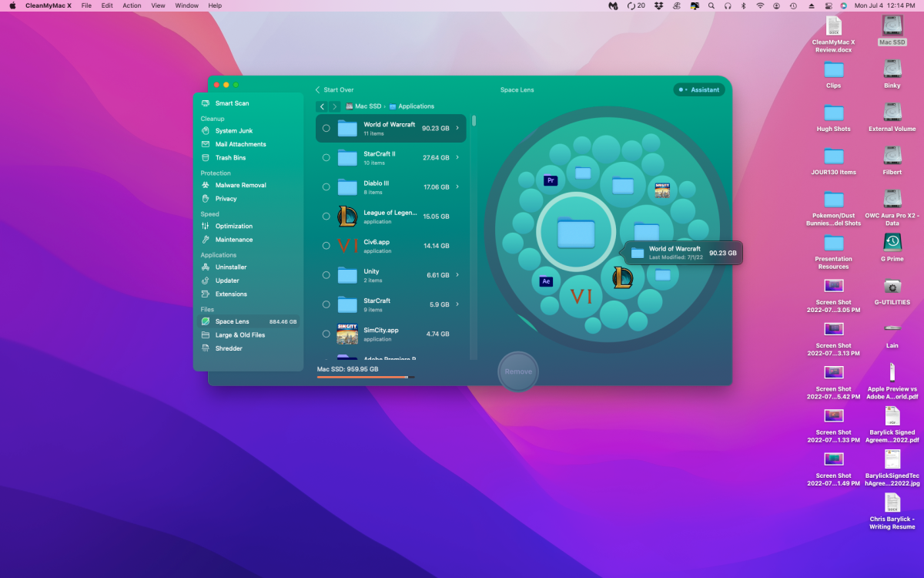Open Spotlight search in menu bar
The height and width of the screenshot is (578, 924).
pyautogui.click(x=711, y=5)
